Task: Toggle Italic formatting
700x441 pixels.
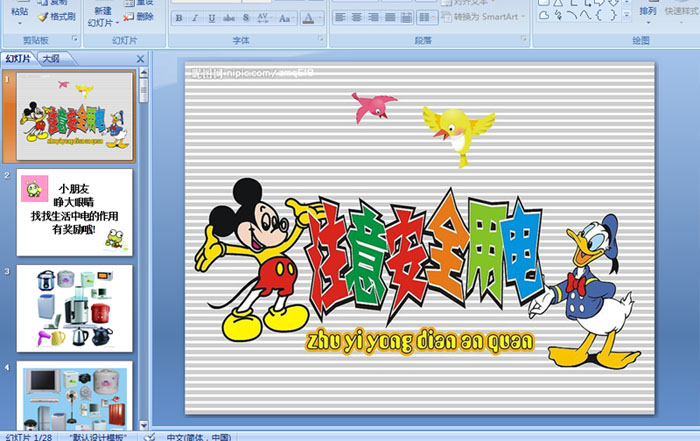Action: (195, 18)
